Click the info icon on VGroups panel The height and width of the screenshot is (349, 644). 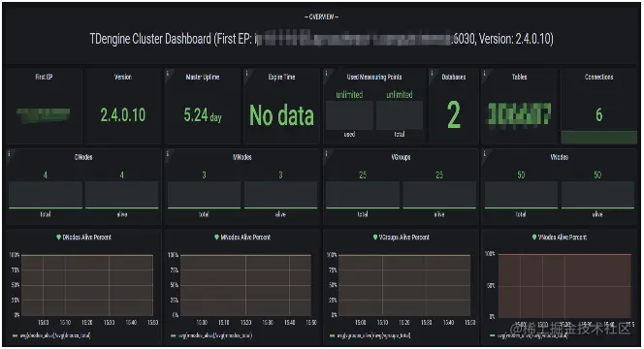327,153
